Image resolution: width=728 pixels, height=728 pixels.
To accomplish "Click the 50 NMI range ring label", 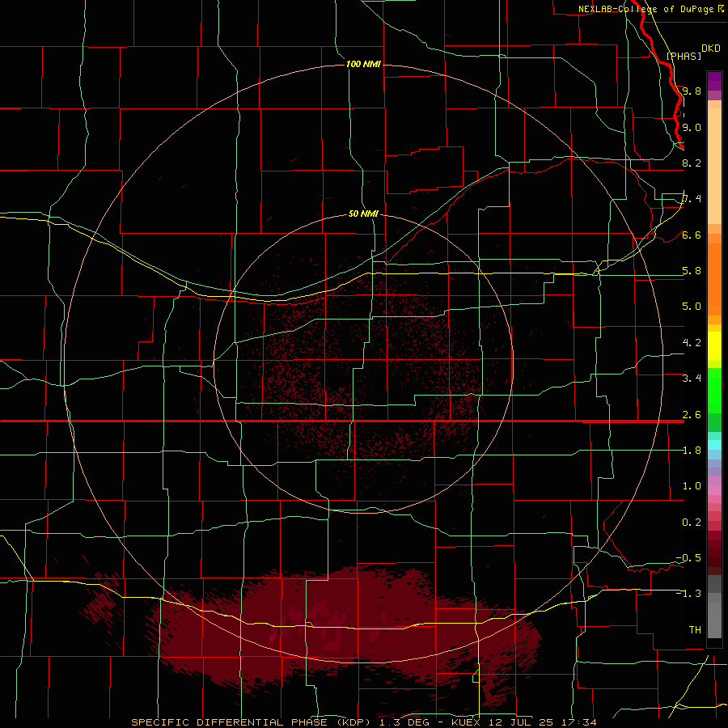I will click(363, 214).
